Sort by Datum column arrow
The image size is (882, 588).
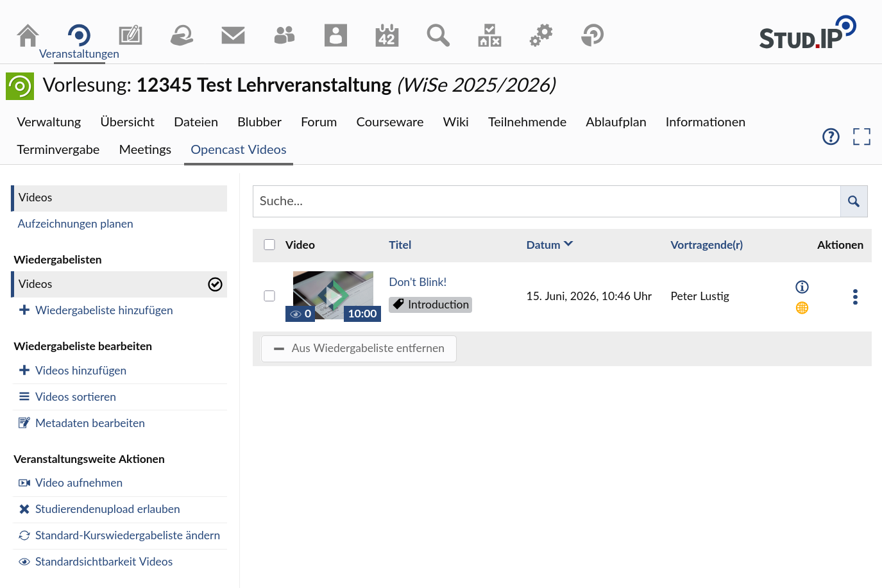568,244
